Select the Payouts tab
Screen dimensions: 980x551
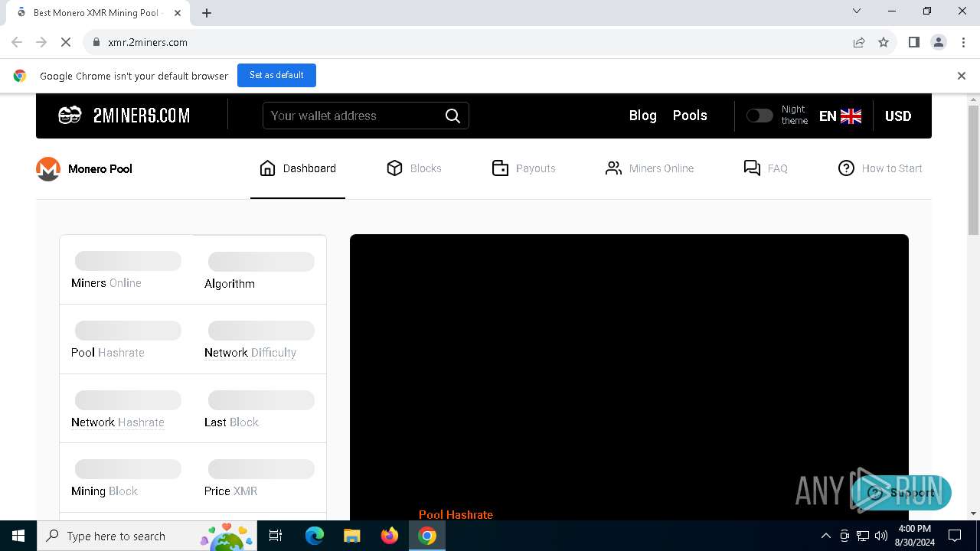click(x=524, y=168)
